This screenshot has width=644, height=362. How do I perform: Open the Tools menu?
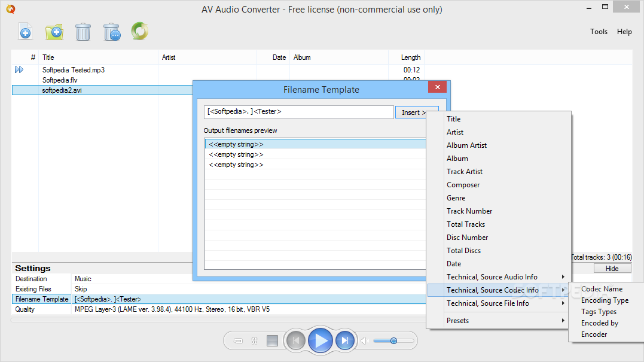coord(599,32)
